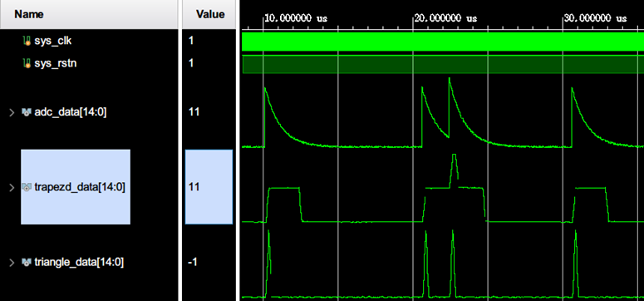This screenshot has height=301, width=644.
Task: Expand the adc_data[14:0] bus
Action: click(x=12, y=112)
